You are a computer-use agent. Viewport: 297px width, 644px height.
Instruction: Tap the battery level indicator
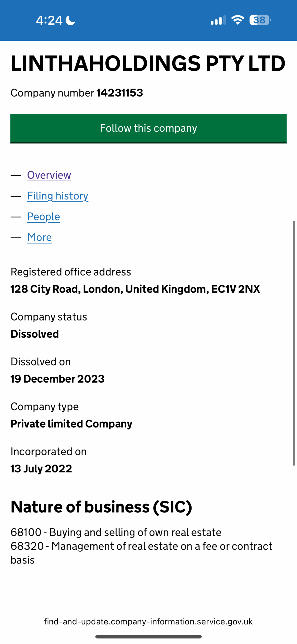pos(260,20)
